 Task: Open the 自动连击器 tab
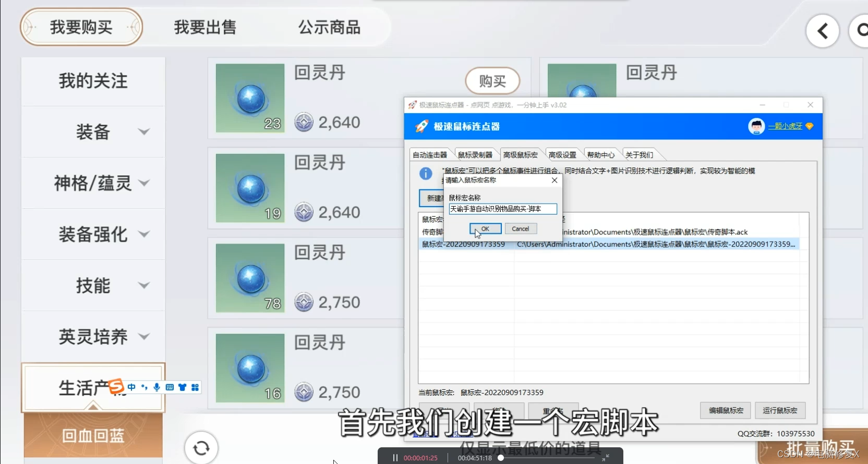[430, 155]
